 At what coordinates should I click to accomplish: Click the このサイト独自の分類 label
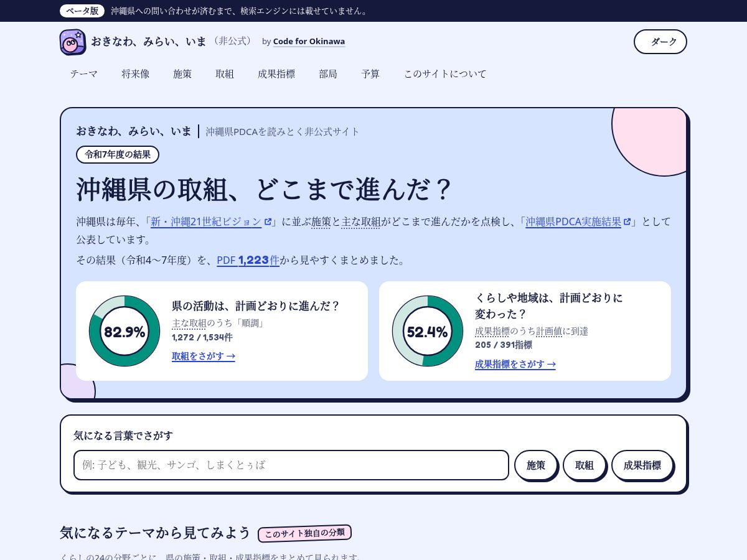tap(305, 533)
